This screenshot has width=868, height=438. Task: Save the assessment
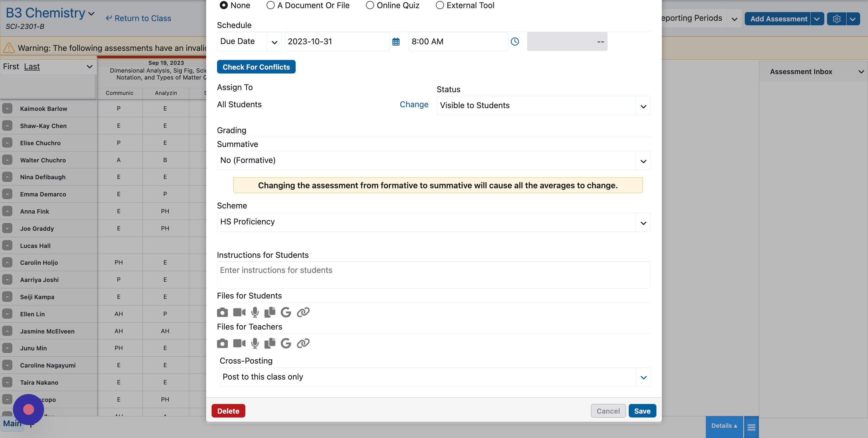642,411
